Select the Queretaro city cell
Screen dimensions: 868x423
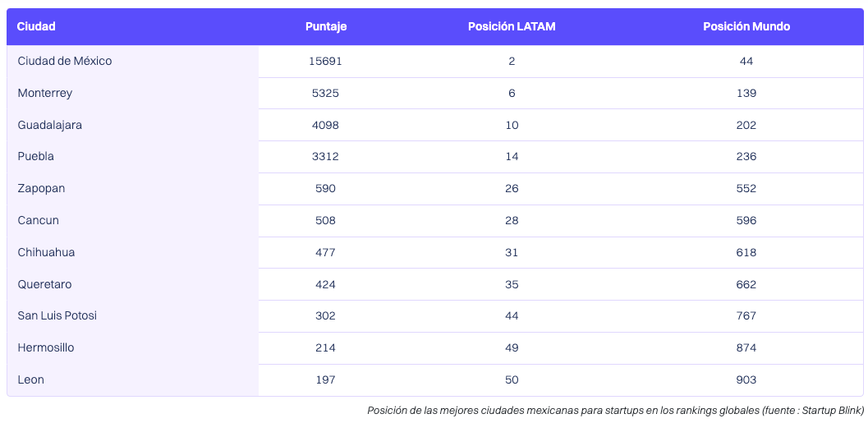(x=44, y=284)
